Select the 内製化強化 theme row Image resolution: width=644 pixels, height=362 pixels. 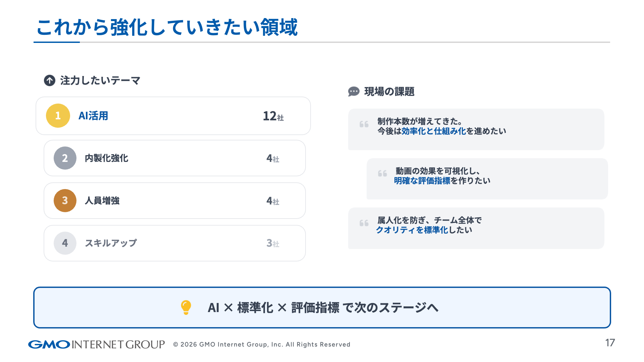[174, 158]
